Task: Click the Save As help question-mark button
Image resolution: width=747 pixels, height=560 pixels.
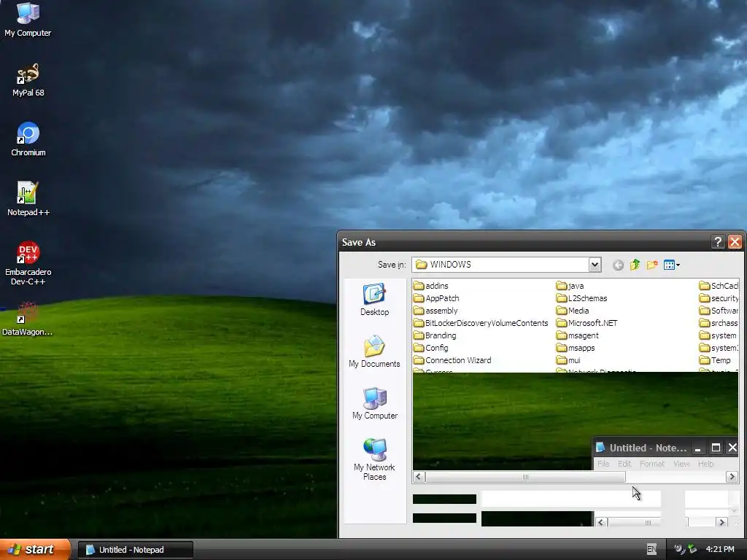Action: tap(718, 242)
